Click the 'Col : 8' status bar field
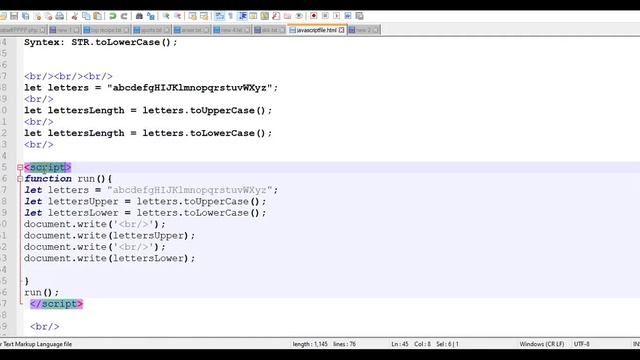This screenshot has width=640, height=360. click(x=422, y=344)
